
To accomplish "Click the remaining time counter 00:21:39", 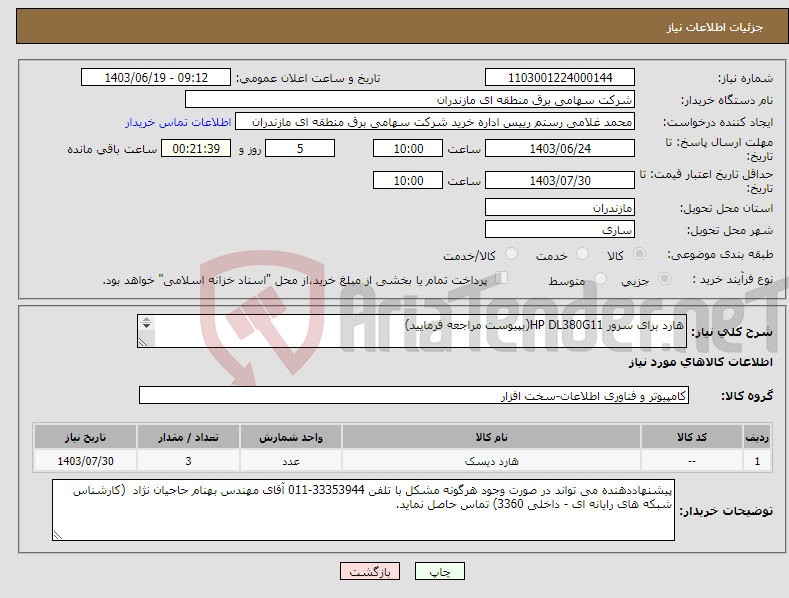I will point(196,148).
